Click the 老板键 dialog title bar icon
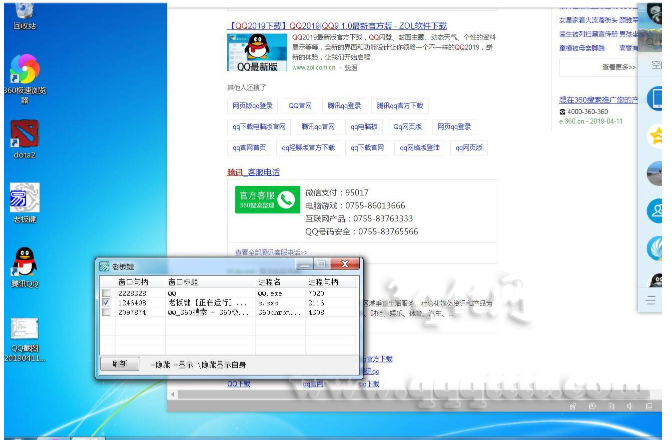The image size is (672, 440). pyautogui.click(x=104, y=266)
